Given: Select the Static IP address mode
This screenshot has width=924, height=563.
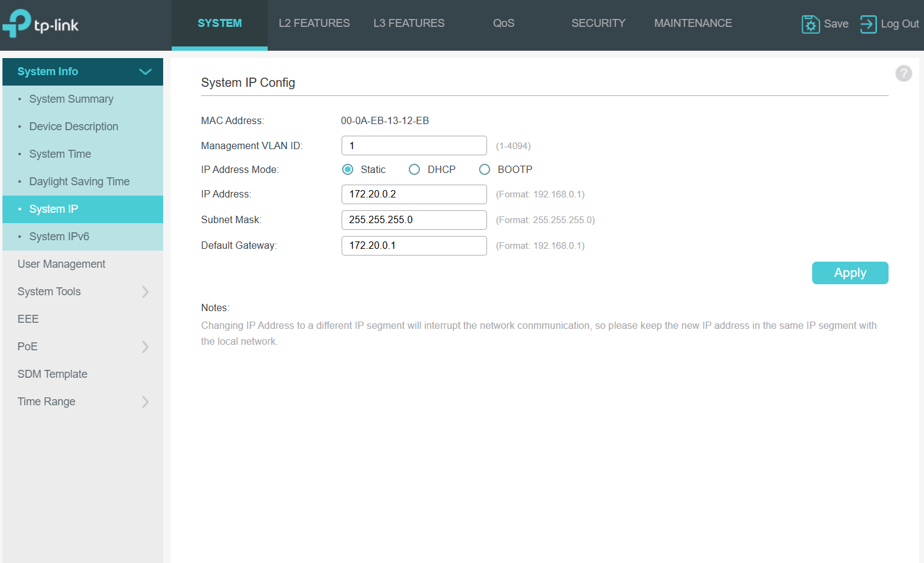Looking at the screenshot, I should tap(348, 169).
